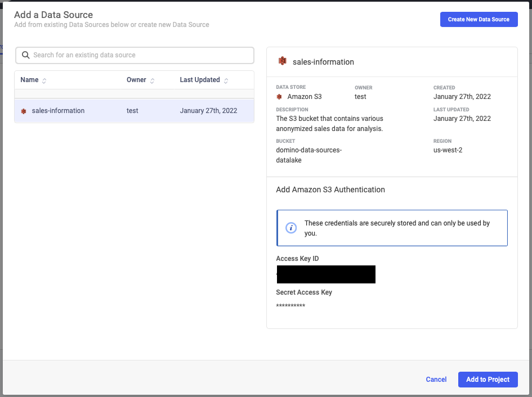The image size is (532, 397).
Task: Click the redacted Access Key ID field
Action: (x=326, y=274)
